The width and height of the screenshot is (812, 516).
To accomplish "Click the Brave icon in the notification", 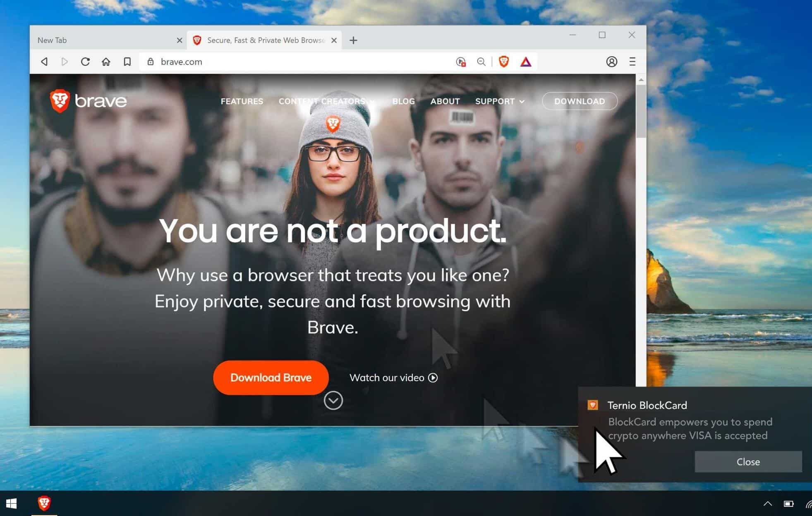I will pyautogui.click(x=593, y=405).
